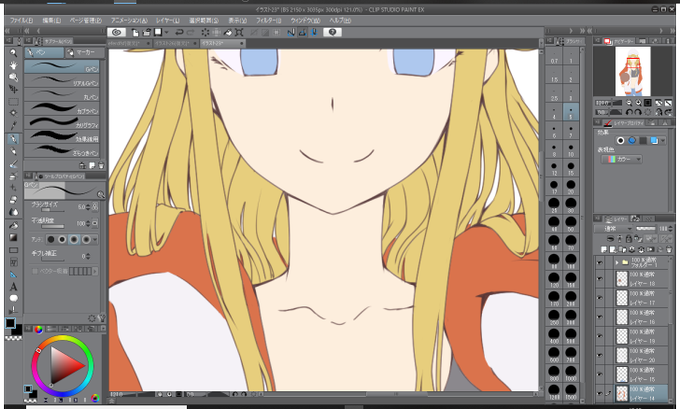Select brush size 20 preset
The width and height of the screenshot is (680, 409).
pos(571,187)
